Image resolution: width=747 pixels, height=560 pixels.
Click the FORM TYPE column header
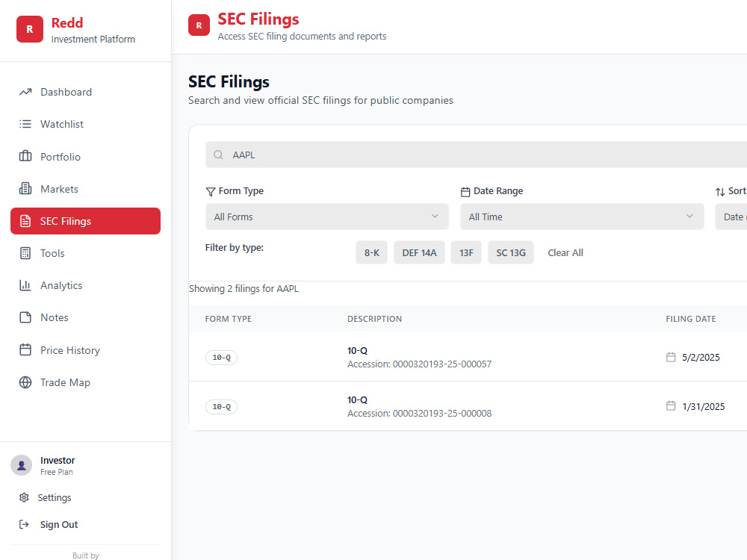(228, 319)
